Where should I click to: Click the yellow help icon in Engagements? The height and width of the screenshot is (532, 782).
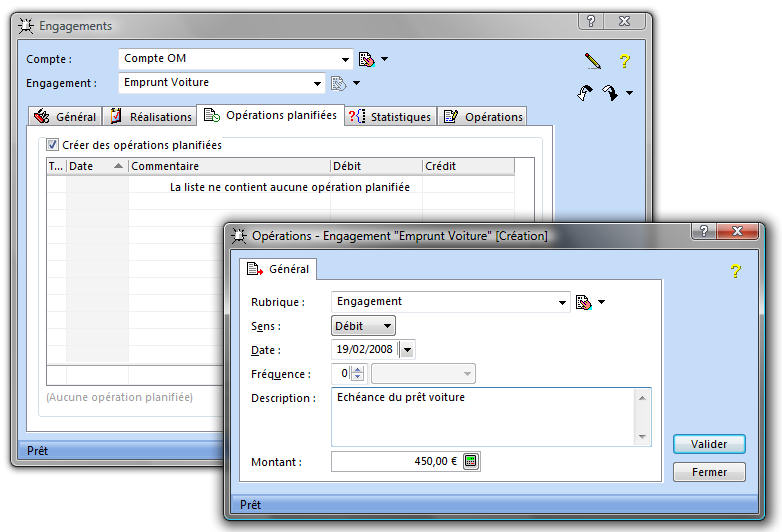pos(624,61)
